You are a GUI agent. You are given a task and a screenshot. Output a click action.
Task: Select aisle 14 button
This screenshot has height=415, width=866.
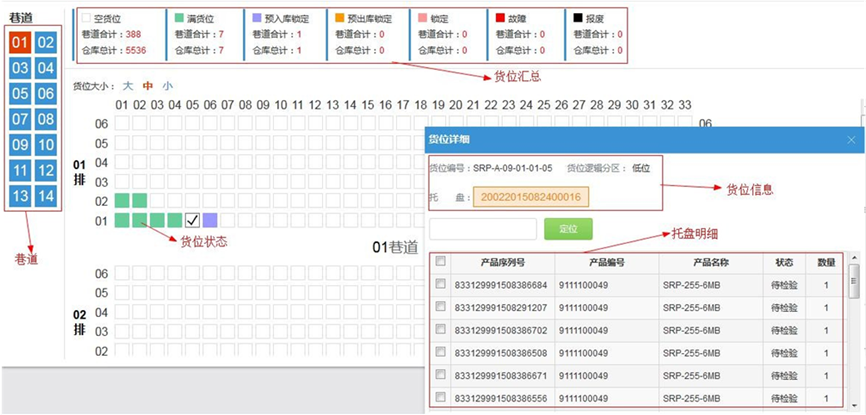[x=46, y=197]
